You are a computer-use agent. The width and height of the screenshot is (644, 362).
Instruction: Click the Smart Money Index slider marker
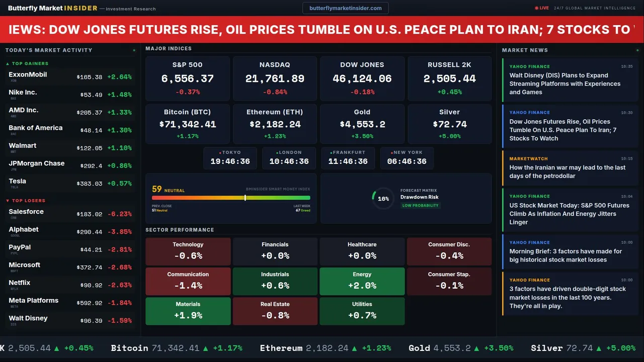[x=245, y=198]
